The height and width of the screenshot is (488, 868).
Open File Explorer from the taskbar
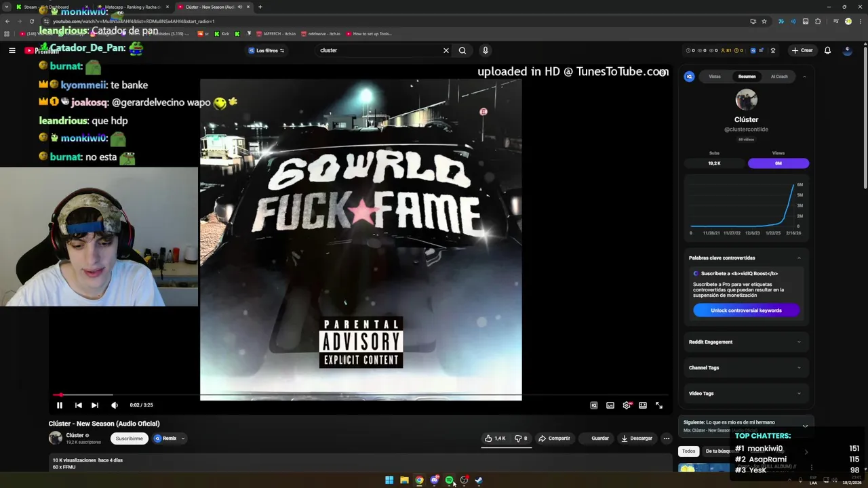(x=404, y=480)
